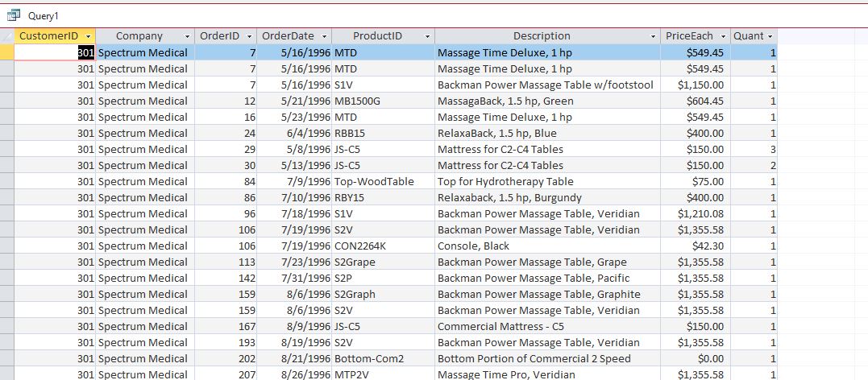Open the CustomerID column filter dropdown
The image size is (868, 380).
coord(88,36)
